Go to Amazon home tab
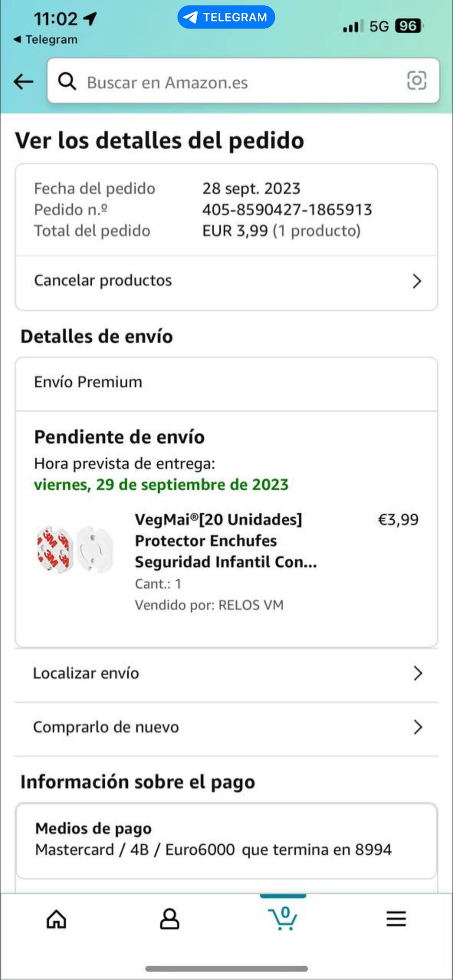Viewport: 453px width, 980px height. (56, 919)
